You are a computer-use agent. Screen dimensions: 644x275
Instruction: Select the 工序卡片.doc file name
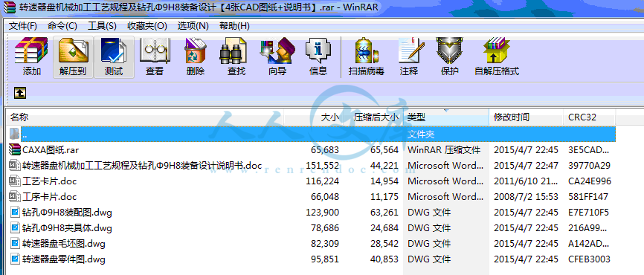[x=49, y=197]
